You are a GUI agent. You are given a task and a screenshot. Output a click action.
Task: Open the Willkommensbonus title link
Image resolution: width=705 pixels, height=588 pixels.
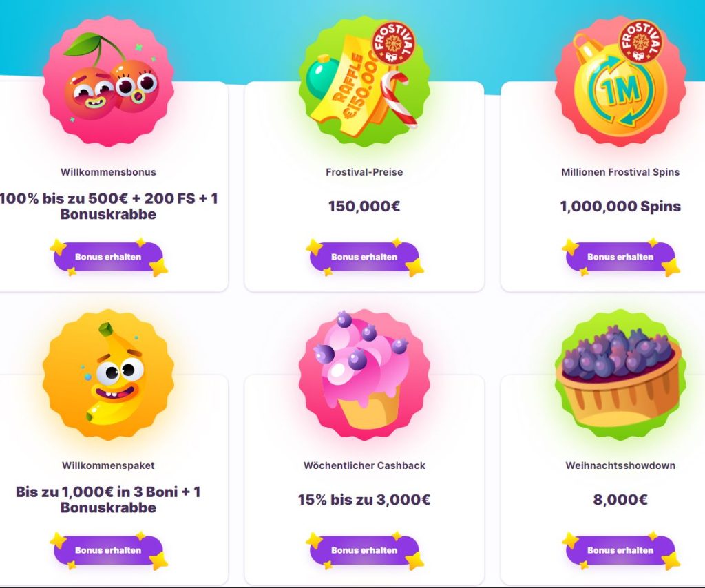108,172
